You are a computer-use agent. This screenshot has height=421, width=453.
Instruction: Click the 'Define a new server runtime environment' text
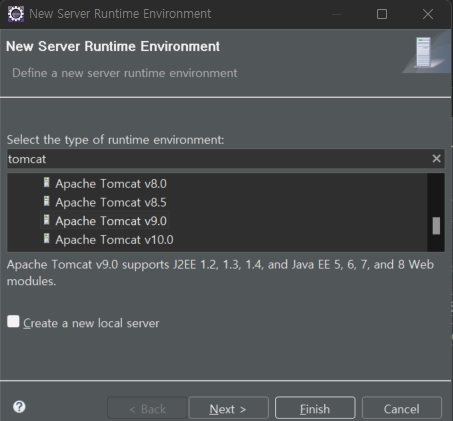pos(125,73)
